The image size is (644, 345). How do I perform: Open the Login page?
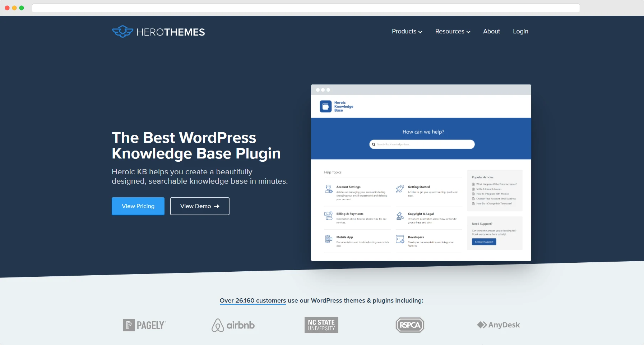(x=520, y=32)
